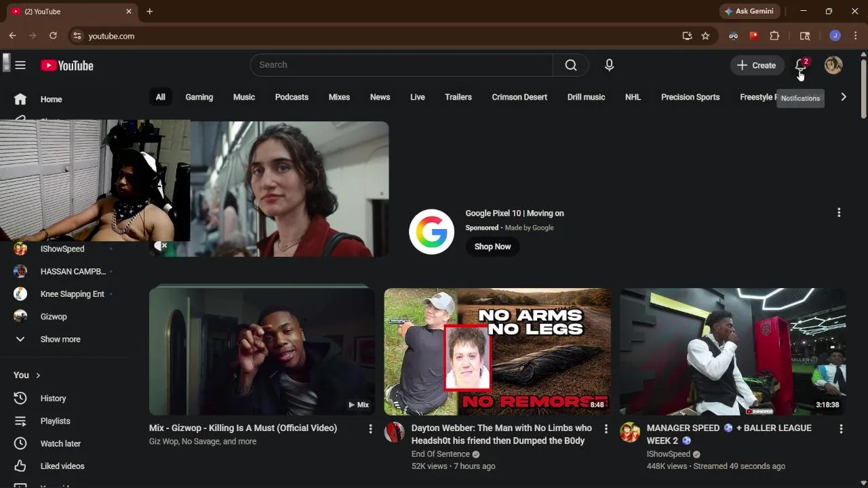Expand the You section chevron
The image size is (868, 488).
coord(38,375)
